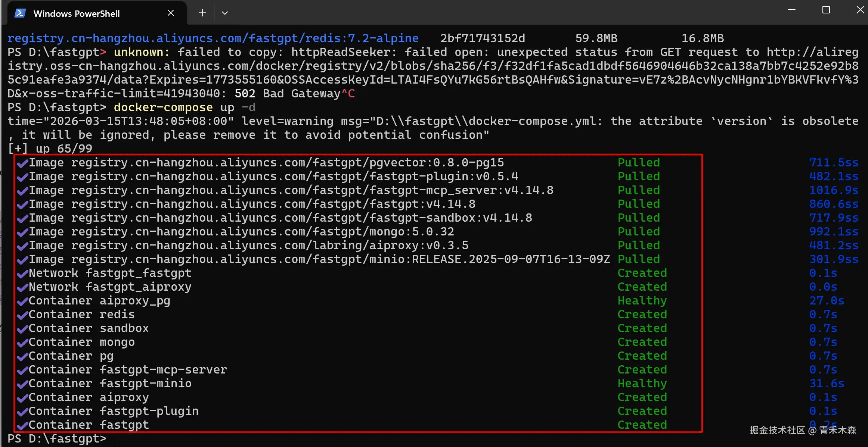Minimize the terminal window
Viewport: 868px width, 447px height.
(791, 10)
